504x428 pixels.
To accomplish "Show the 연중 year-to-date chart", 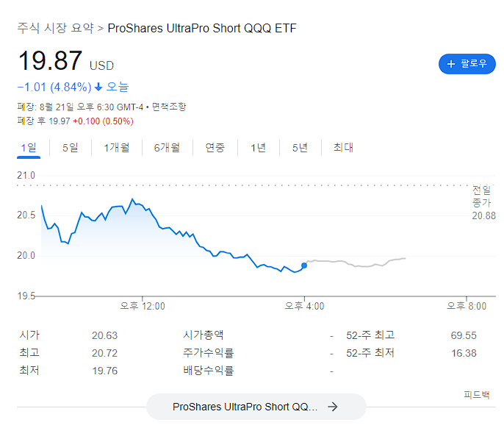I will click(x=215, y=148).
